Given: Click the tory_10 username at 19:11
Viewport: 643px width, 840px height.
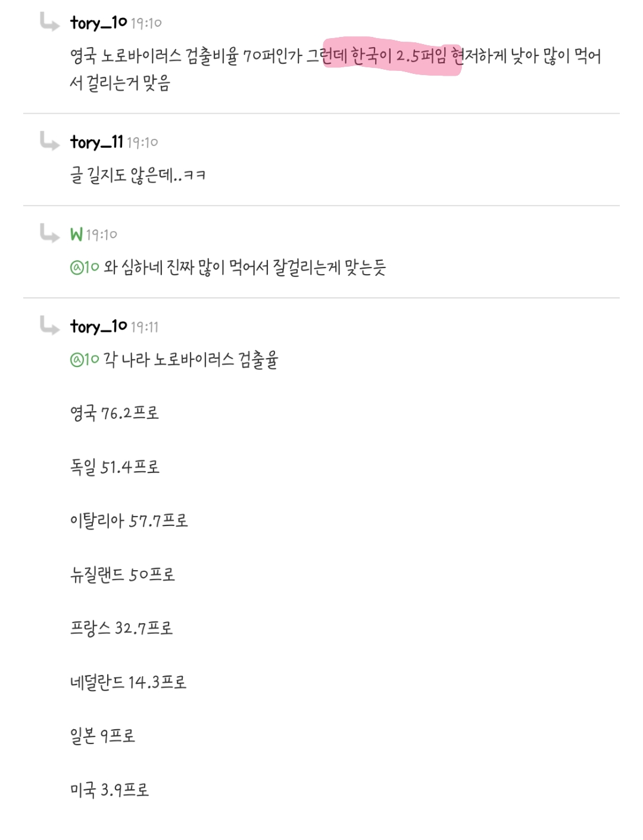Looking at the screenshot, I should pos(98,326).
